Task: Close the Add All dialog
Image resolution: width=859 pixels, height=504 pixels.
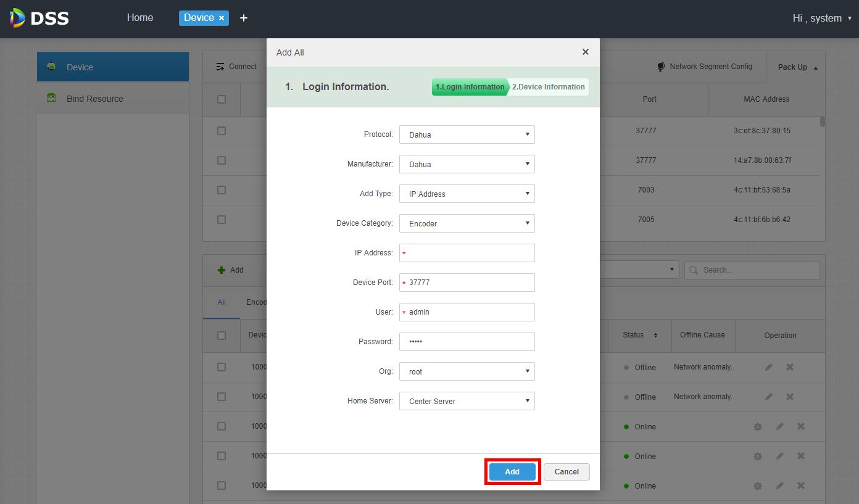Action: [586, 52]
